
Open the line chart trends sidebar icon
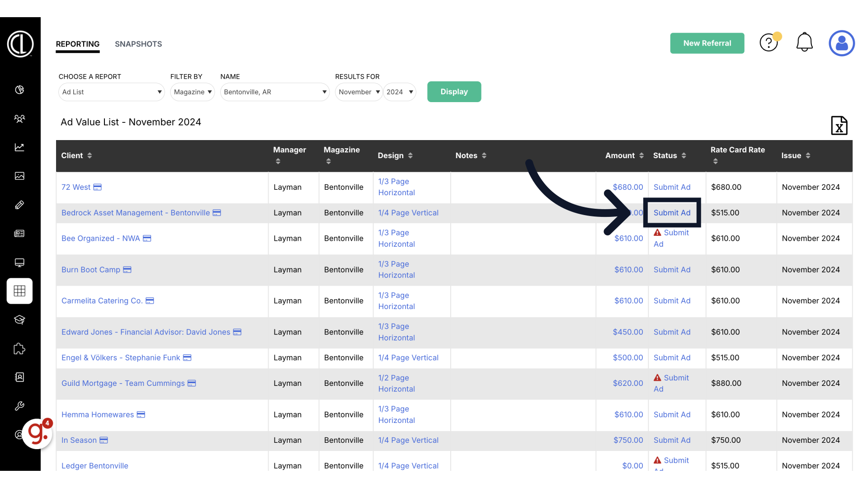(x=19, y=147)
